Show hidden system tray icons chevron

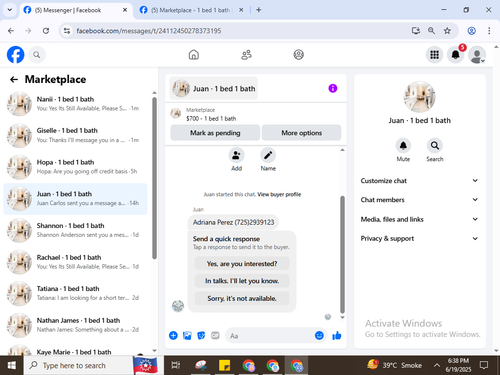436,365
